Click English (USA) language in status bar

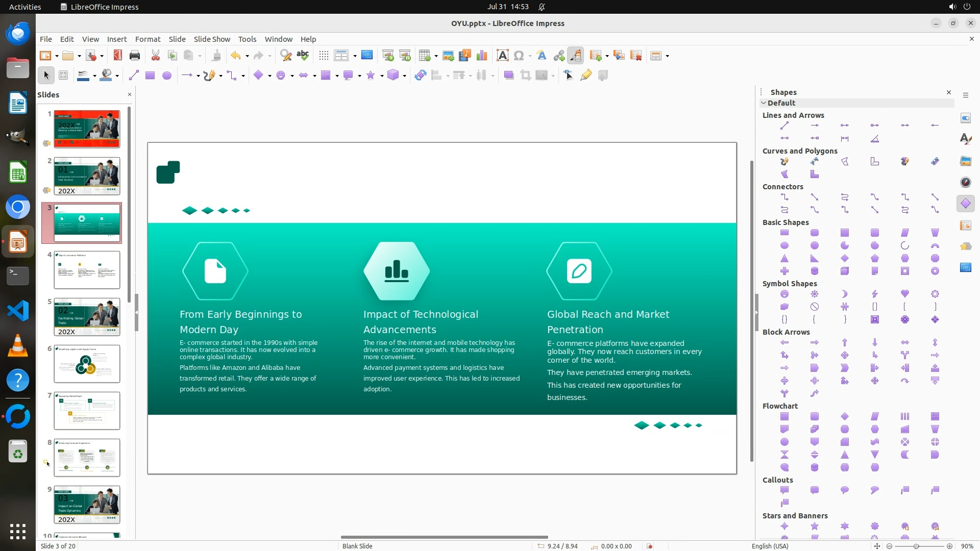[x=770, y=546]
